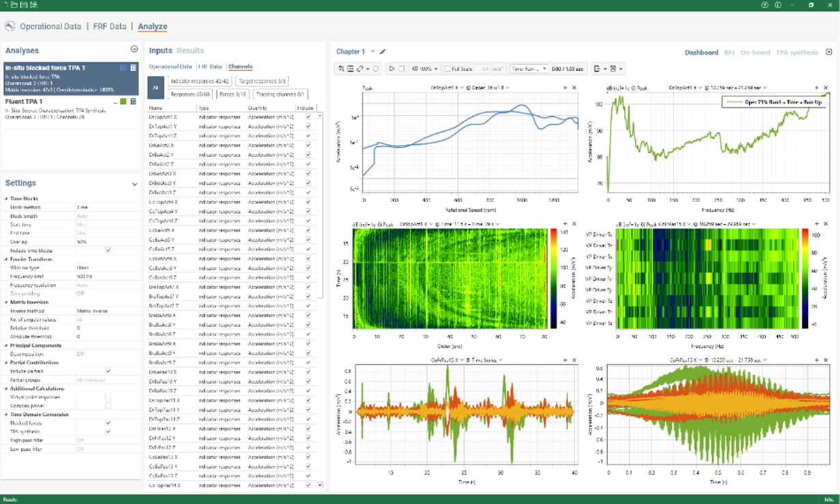
Task: Click the green color swatch of Fluent TPA 1
Action: (123, 102)
